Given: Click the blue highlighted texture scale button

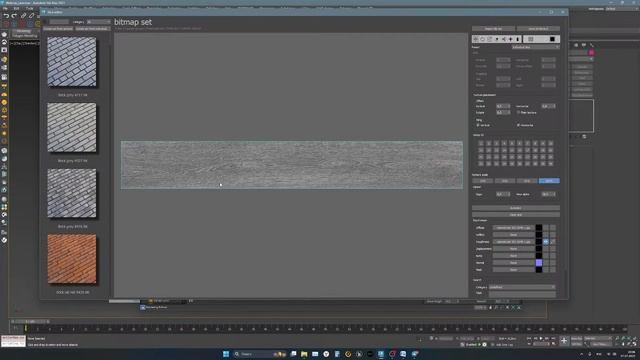Looking at the screenshot, I should pyautogui.click(x=549, y=181).
